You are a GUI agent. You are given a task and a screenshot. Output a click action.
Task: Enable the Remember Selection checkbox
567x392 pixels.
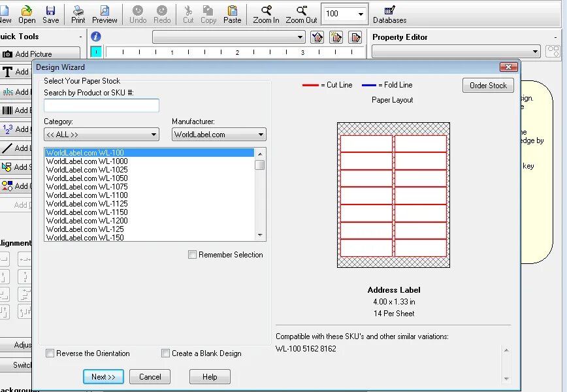tap(192, 255)
